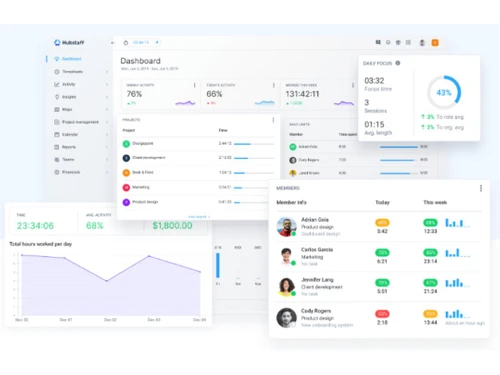
Task: Click the purple Product design project badge
Action: 126,202
